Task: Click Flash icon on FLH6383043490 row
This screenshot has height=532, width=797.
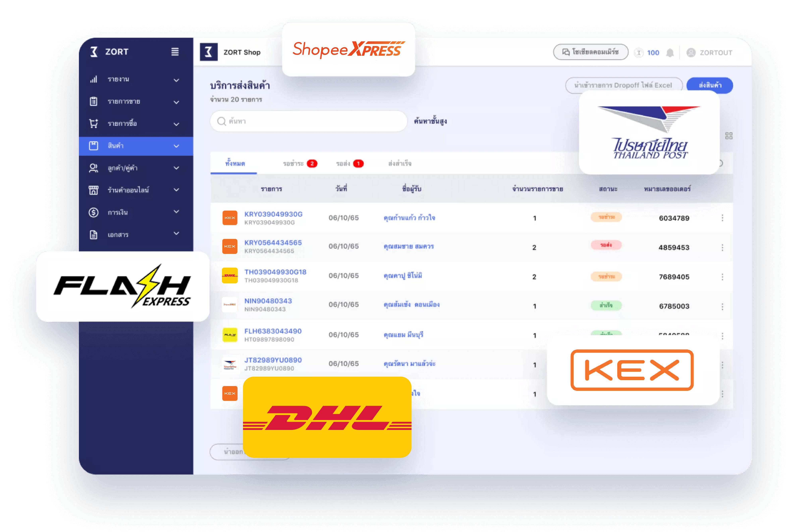Action: [230, 335]
